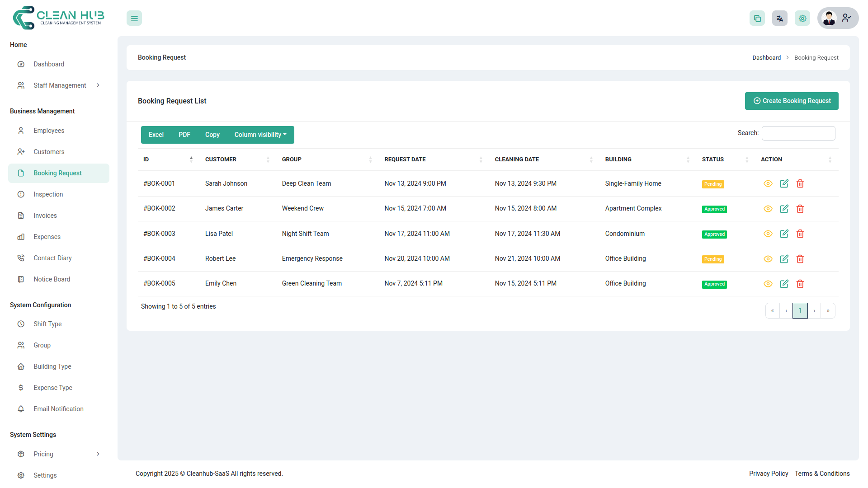Toggle the sidebar with the hamburger button
The width and height of the screenshot is (868, 488).
[x=134, y=18]
